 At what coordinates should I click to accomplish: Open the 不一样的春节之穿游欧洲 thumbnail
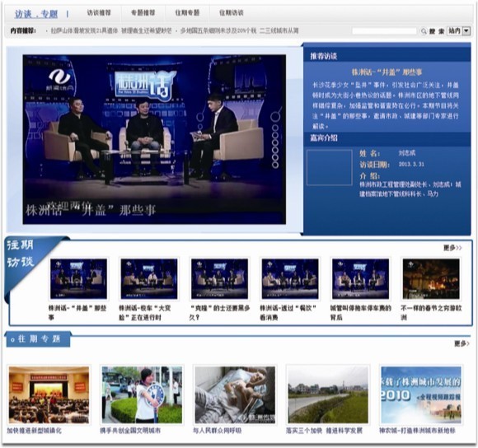[431, 278]
